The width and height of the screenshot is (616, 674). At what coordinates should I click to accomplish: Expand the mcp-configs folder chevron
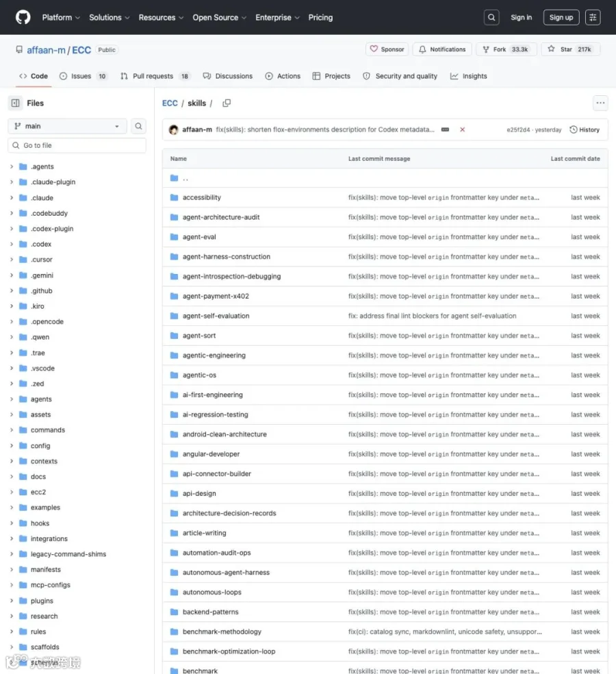coord(12,585)
